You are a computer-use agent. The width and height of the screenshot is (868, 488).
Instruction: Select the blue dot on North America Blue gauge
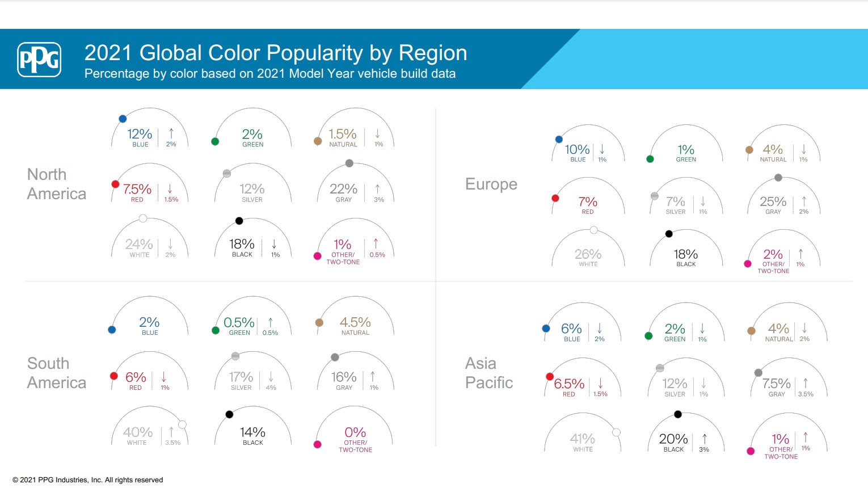(123, 119)
